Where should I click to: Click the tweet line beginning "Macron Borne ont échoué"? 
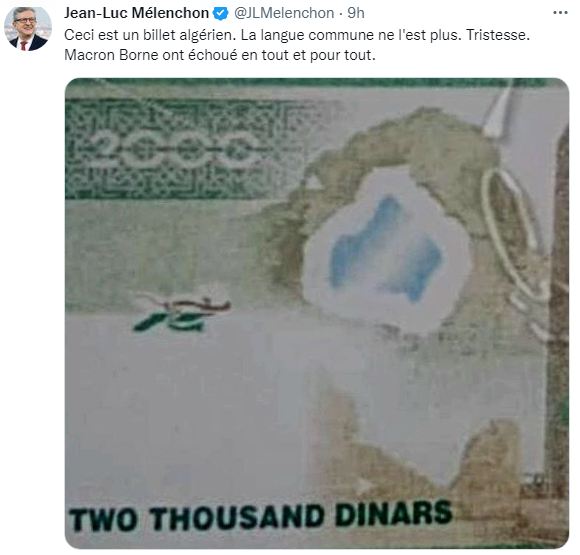(220, 55)
